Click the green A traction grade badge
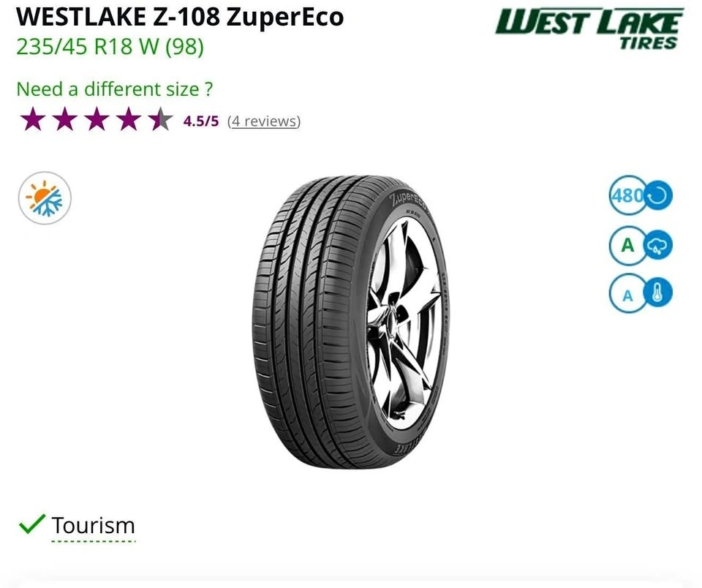Screen dimensions: 702x588 coord(627,246)
